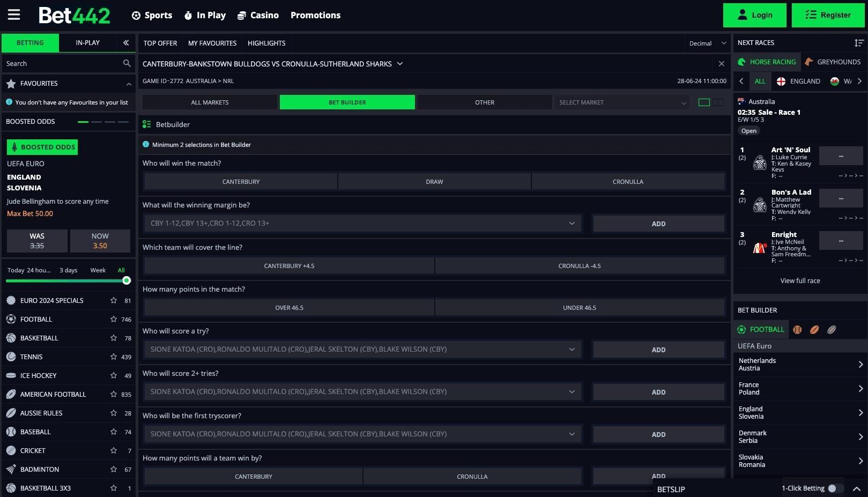Favourite Euro 2024 Specials with star
Viewport: 868px width, 497px height.
pyautogui.click(x=114, y=301)
